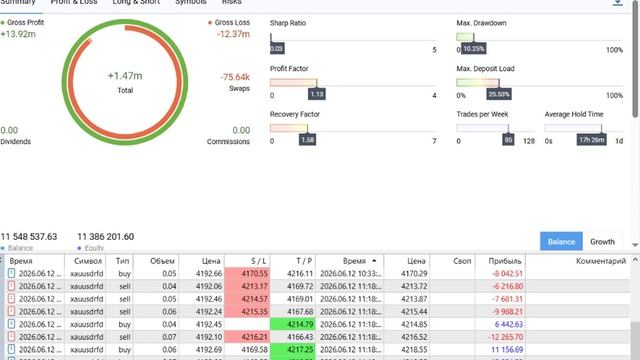Click the Average Hold Time 17h 26m marker
Image resolution: width=640 pixels, height=360 pixels.
pyautogui.click(x=591, y=140)
